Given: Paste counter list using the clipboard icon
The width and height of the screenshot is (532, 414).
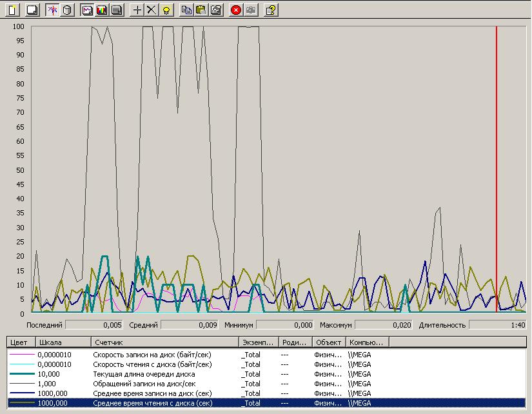Looking at the screenshot, I should coord(201,10).
